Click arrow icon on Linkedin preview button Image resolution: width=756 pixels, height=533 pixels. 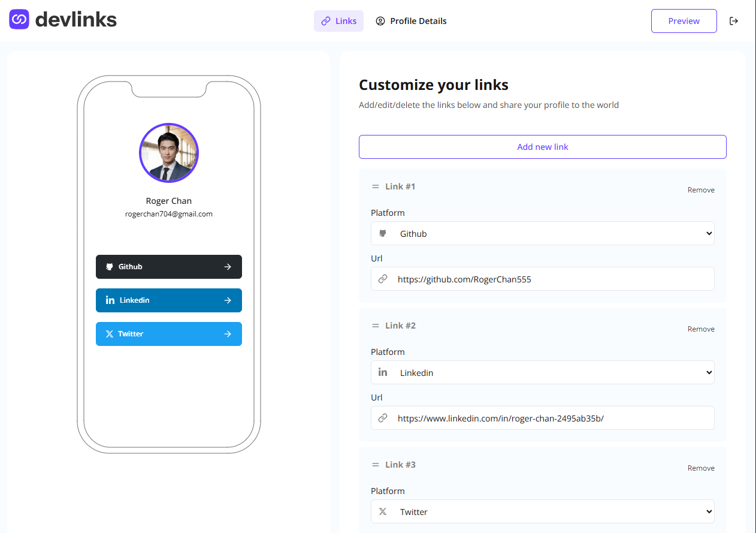(228, 300)
